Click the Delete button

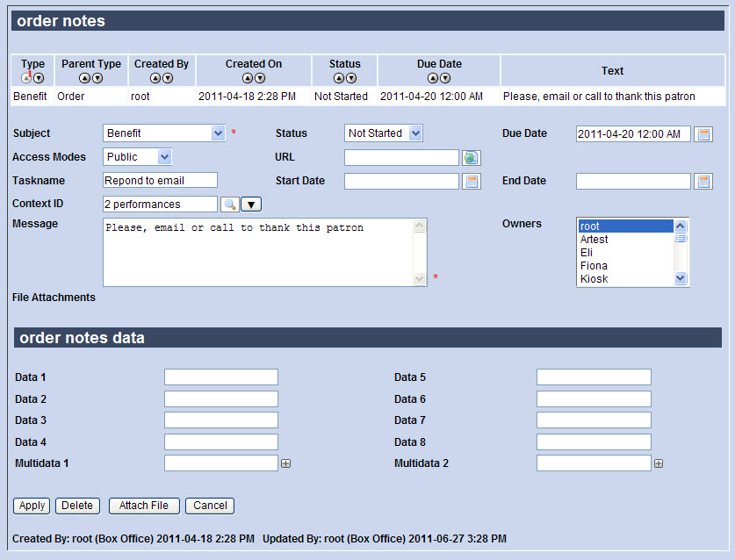point(77,506)
